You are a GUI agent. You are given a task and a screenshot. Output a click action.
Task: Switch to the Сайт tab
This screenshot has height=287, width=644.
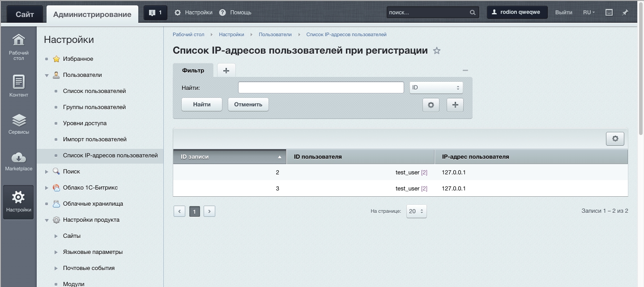click(x=25, y=14)
